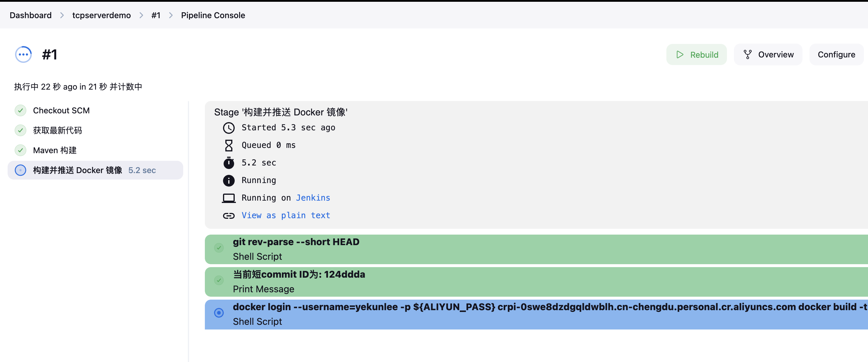Click the clock icon beside Started time
This screenshot has width=868, height=362.
(229, 128)
